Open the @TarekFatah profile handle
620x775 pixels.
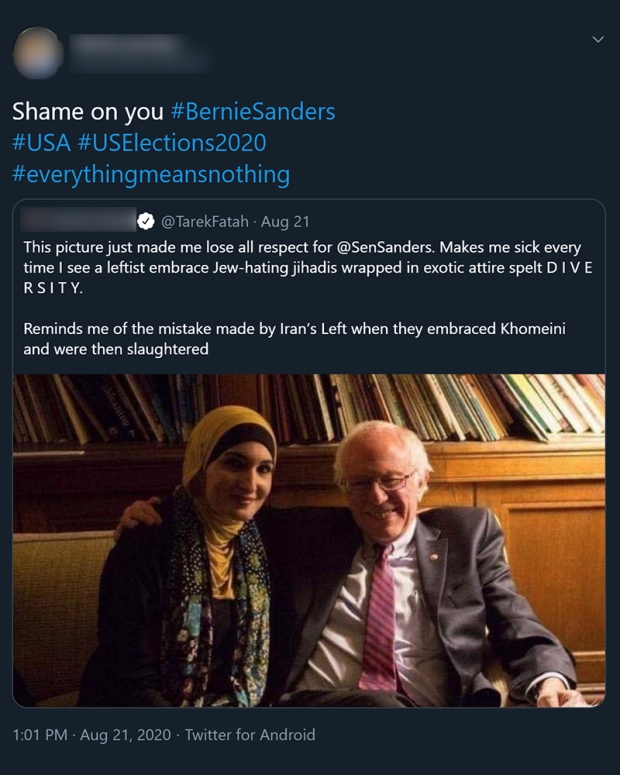pos(203,221)
